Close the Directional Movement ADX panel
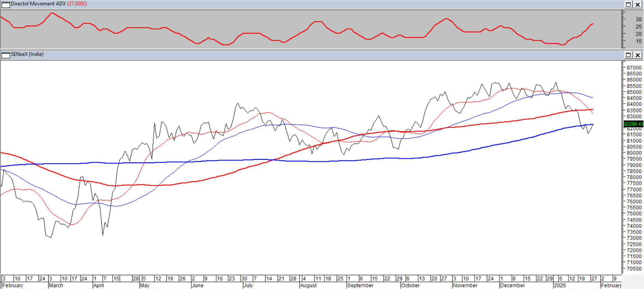Image resolution: width=644 pixels, height=289 pixels. pyautogui.click(x=638, y=4)
